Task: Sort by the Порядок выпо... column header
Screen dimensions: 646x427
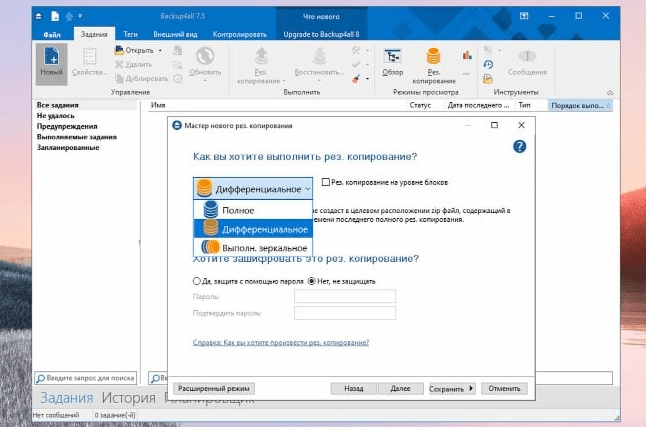Action: point(580,106)
